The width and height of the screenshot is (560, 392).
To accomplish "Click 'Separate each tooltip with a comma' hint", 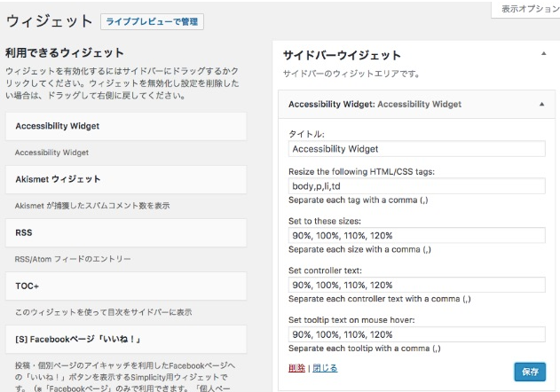I will [365, 349].
